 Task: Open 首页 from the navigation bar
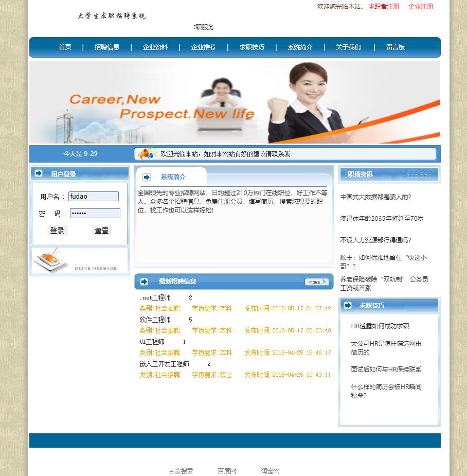pyautogui.click(x=65, y=47)
